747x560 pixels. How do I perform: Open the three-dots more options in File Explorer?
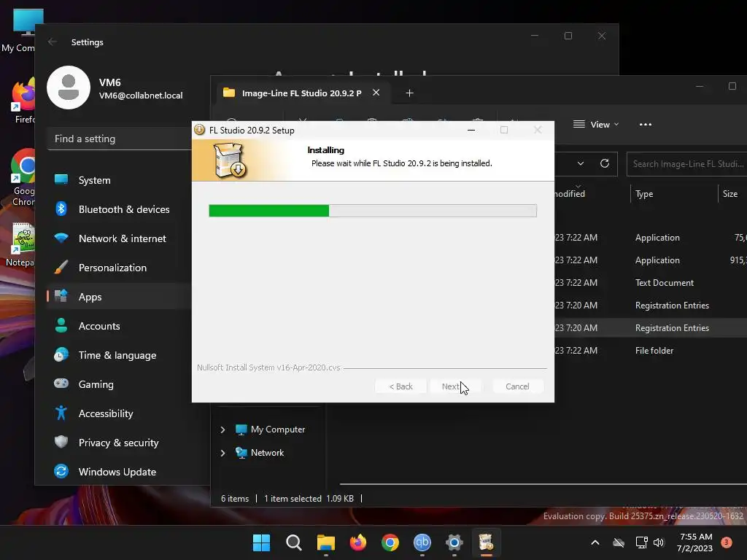tap(646, 124)
